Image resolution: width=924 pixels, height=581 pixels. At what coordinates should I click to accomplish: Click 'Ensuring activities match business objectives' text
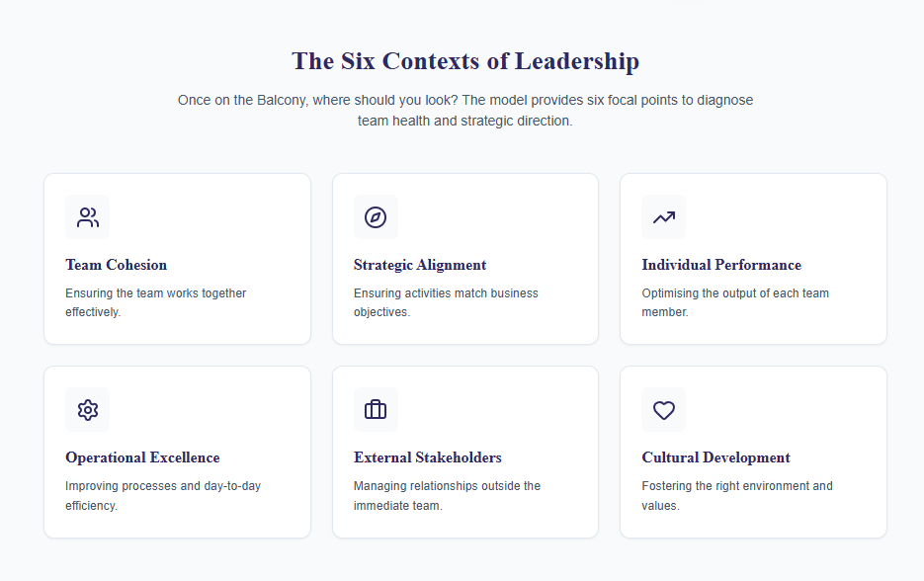coord(446,302)
